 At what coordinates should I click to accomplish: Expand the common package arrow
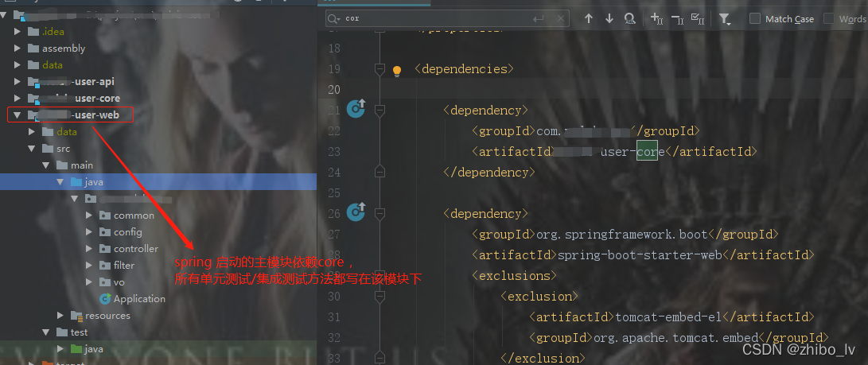pos(89,216)
